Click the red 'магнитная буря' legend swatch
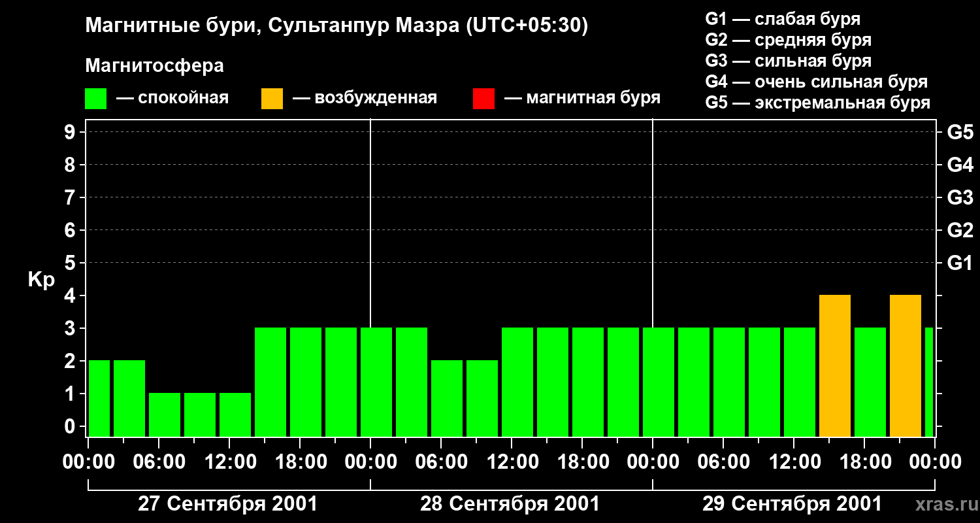 tap(483, 99)
